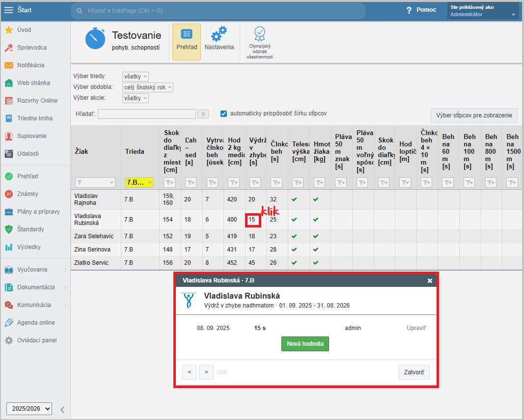Open the Výber triedy dropdown
The image size is (524, 420).
pyautogui.click(x=136, y=77)
